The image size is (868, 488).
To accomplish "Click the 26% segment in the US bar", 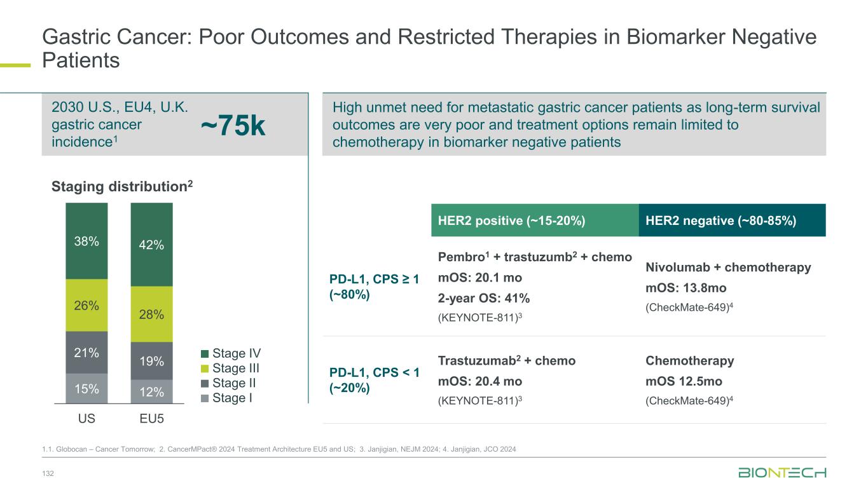I will [86, 305].
